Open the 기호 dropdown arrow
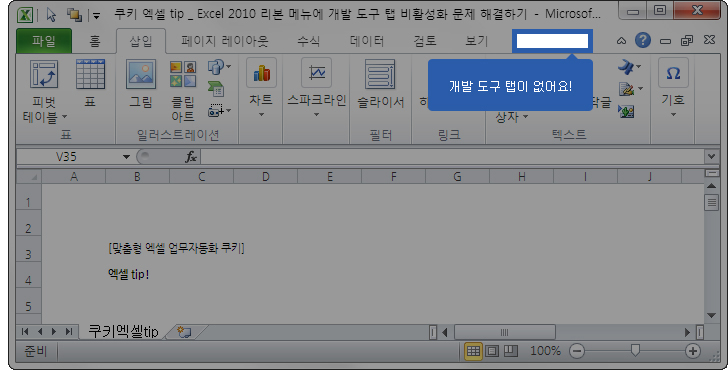The height and width of the screenshot is (370, 728). [673, 115]
